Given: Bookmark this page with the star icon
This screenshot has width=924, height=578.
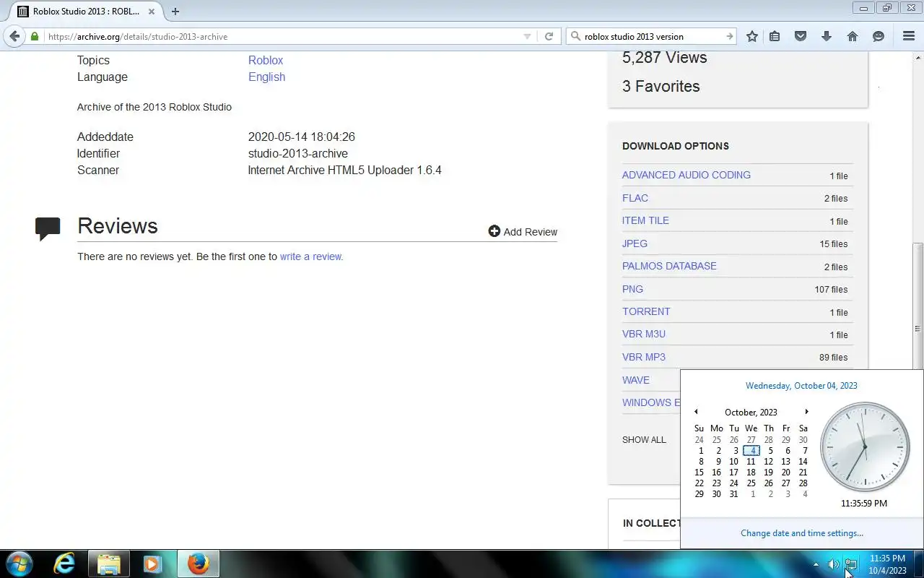Looking at the screenshot, I should pos(752,36).
